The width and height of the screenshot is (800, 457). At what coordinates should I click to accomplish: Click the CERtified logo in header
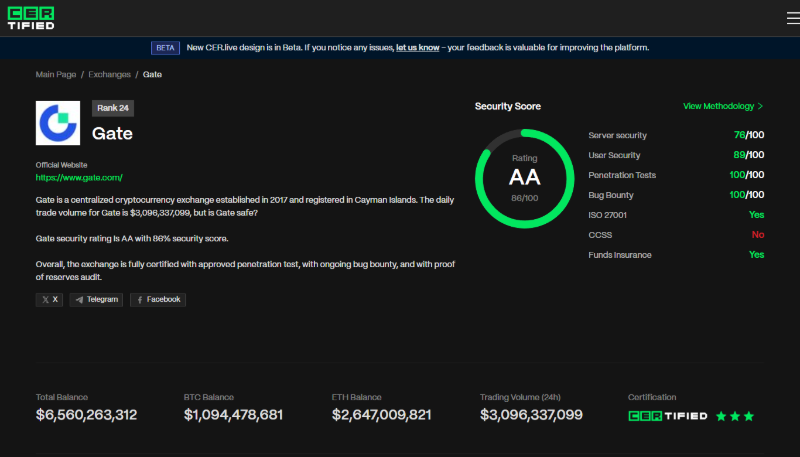click(x=31, y=18)
